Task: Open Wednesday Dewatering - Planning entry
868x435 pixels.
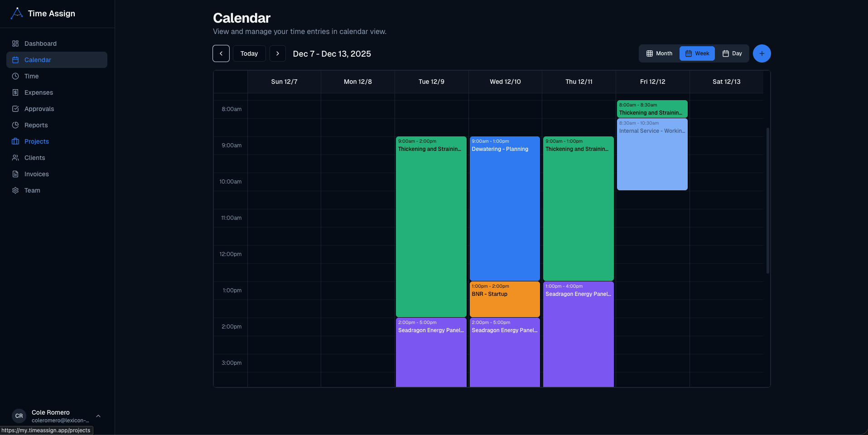Action: (505, 208)
